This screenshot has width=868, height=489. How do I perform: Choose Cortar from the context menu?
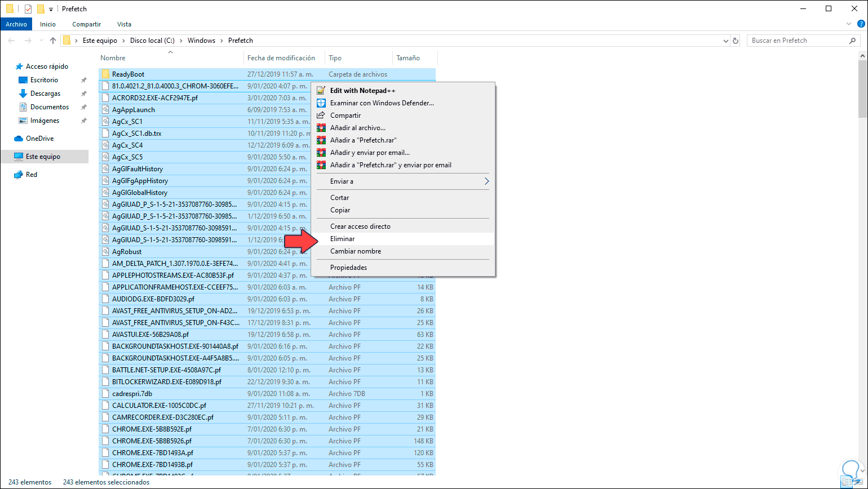click(x=403, y=198)
